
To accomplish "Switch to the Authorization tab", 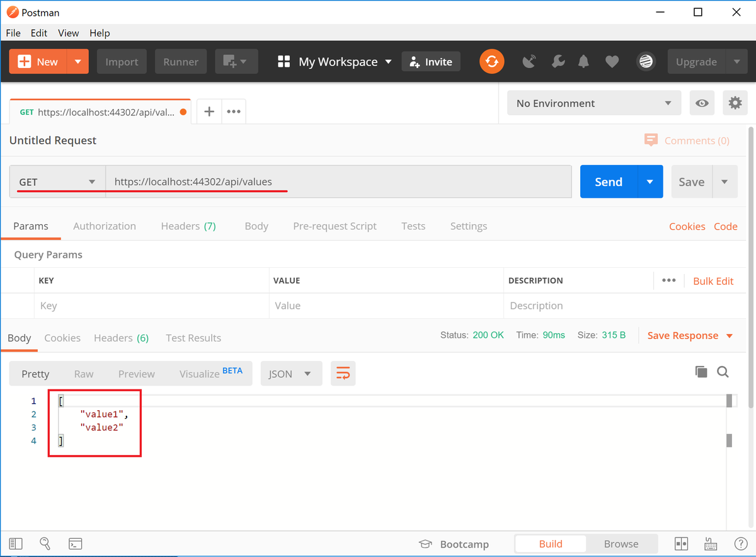I will click(105, 226).
